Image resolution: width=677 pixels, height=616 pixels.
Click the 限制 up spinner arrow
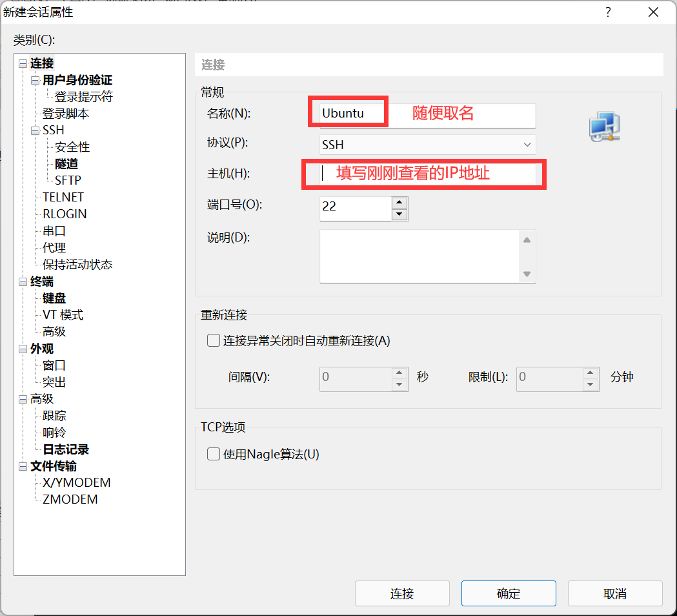point(591,373)
